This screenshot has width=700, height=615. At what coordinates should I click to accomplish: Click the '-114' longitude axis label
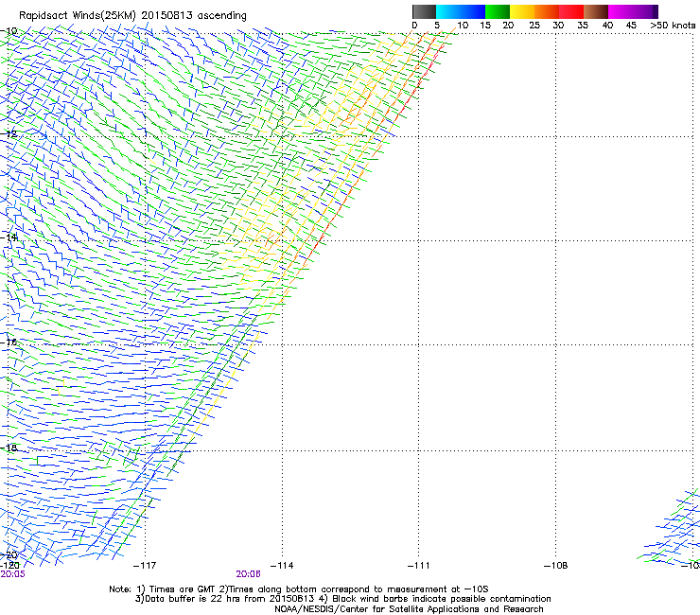coord(282,566)
